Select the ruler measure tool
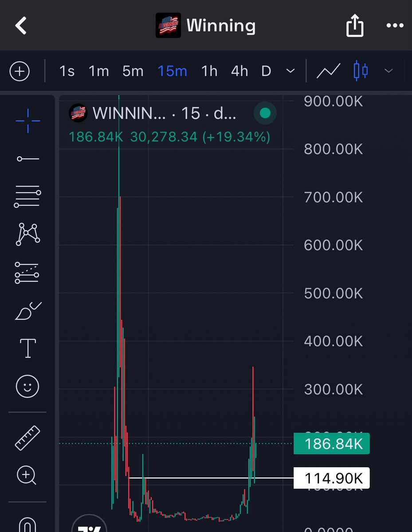This screenshot has width=412, height=532. pyautogui.click(x=27, y=437)
